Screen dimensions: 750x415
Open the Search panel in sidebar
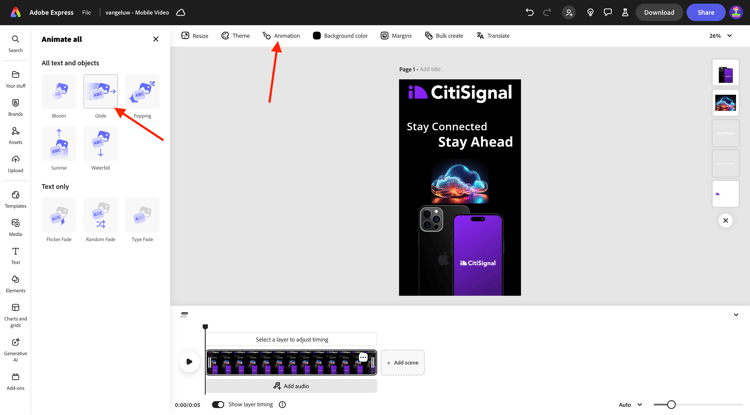pos(15,43)
